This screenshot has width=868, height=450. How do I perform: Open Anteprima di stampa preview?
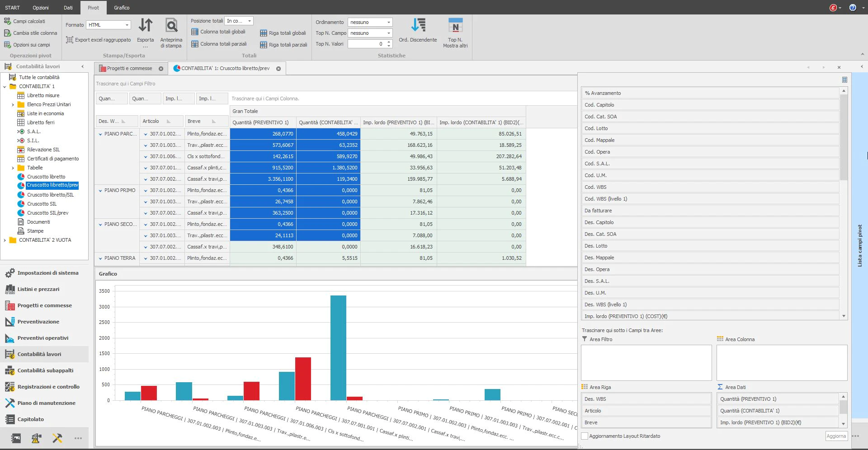[171, 33]
